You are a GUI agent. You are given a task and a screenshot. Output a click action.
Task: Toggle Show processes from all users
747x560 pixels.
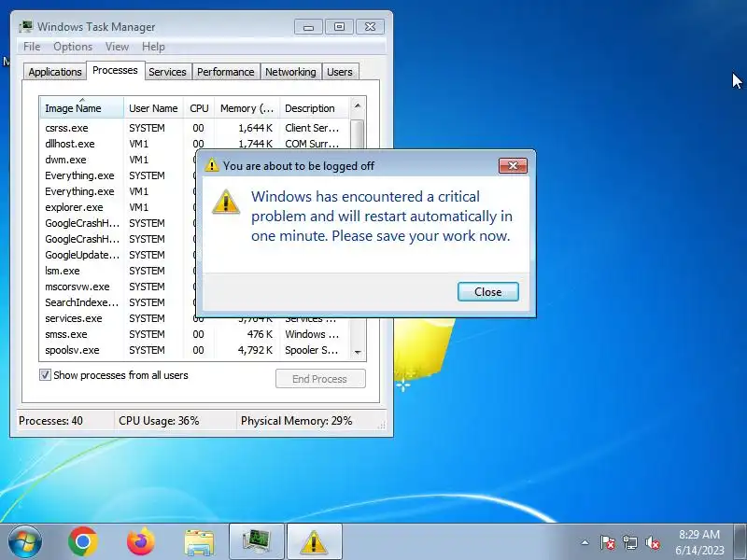pyautogui.click(x=45, y=375)
